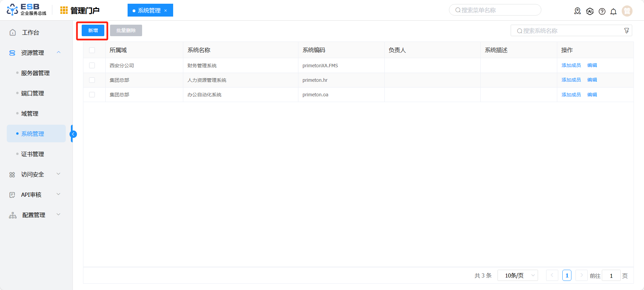Click the filter funnel icon in search

point(626,31)
